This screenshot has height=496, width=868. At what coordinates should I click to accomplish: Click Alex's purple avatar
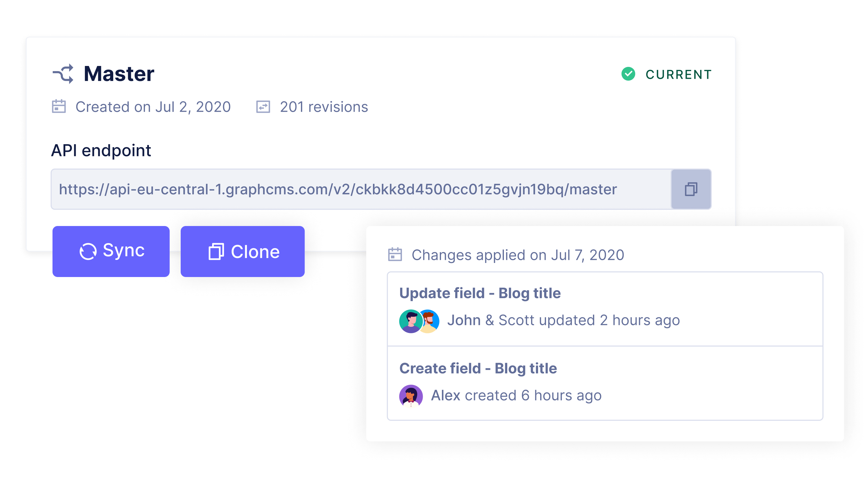tap(411, 396)
